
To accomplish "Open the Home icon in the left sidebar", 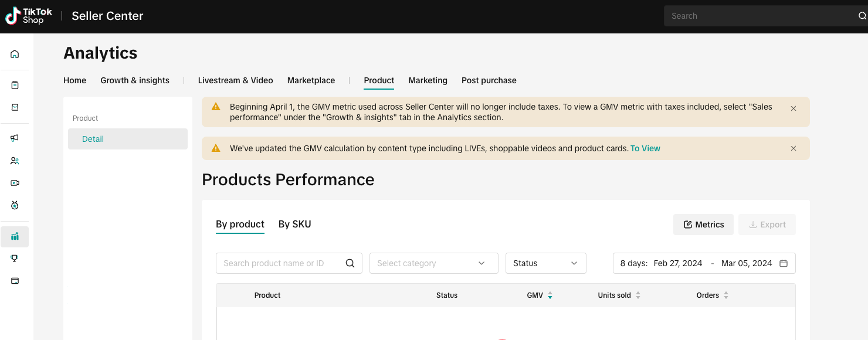I will [x=15, y=54].
